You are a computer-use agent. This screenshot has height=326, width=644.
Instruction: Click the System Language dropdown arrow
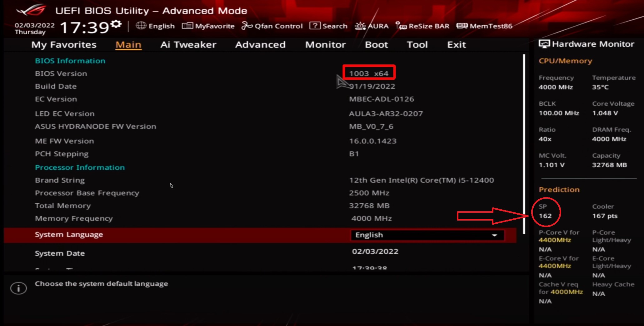[x=494, y=235]
